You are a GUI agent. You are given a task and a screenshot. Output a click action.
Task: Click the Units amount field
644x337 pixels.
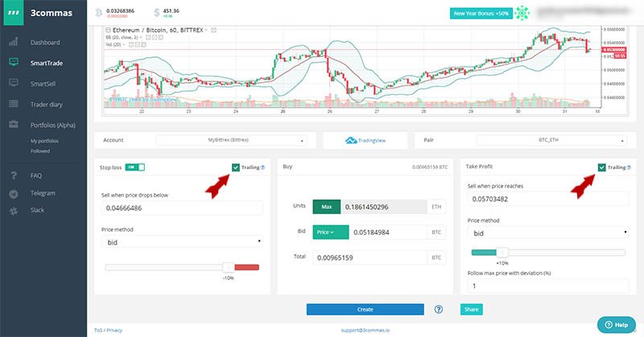(x=384, y=207)
